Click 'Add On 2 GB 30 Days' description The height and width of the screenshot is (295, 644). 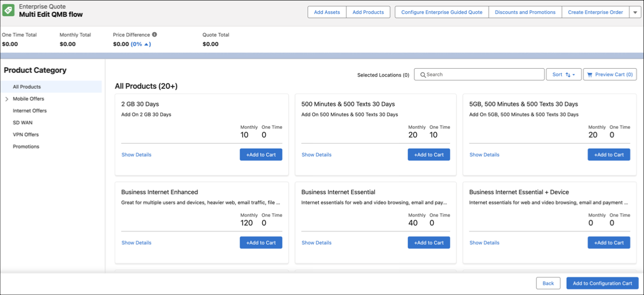click(x=146, y=114)
